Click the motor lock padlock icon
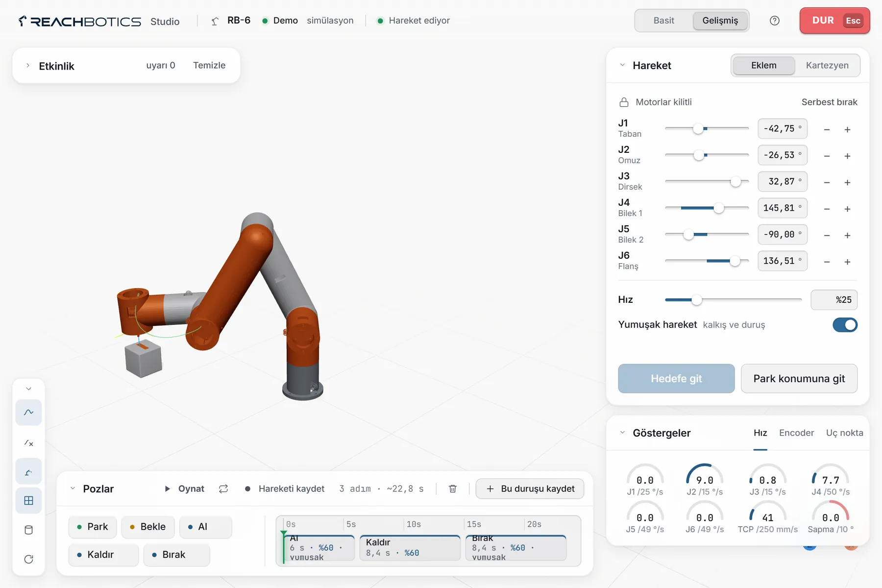This screenshot has width=882, height=588. [x=624, y=102]
